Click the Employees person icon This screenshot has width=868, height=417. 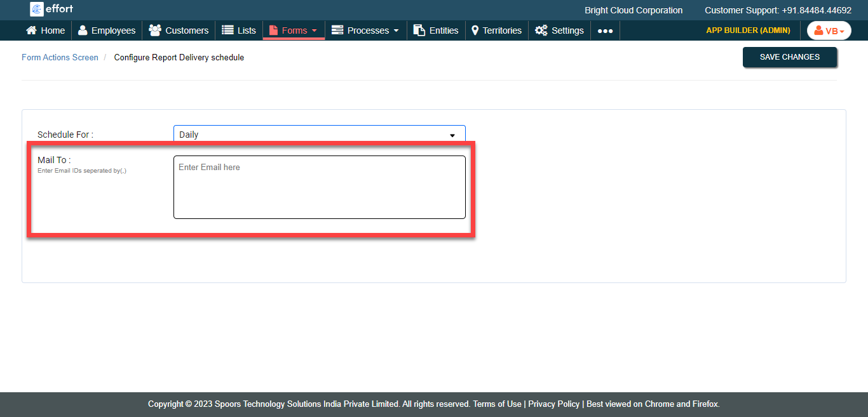coord(82,30)
